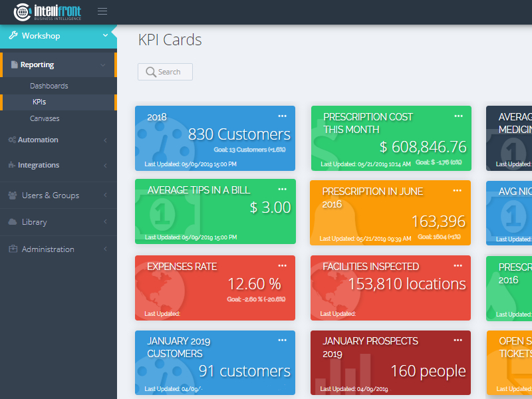The height and width of the screenshot is (399, 532).
Task: Open ellipsis menu on January Prospects card
Action: tap(458, 340)
